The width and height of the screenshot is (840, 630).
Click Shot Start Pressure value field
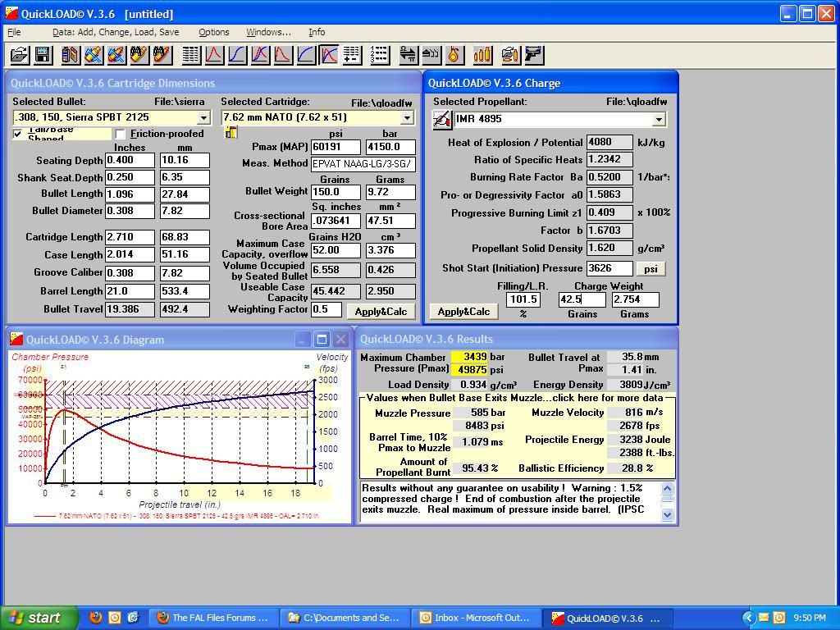(609, 268)
